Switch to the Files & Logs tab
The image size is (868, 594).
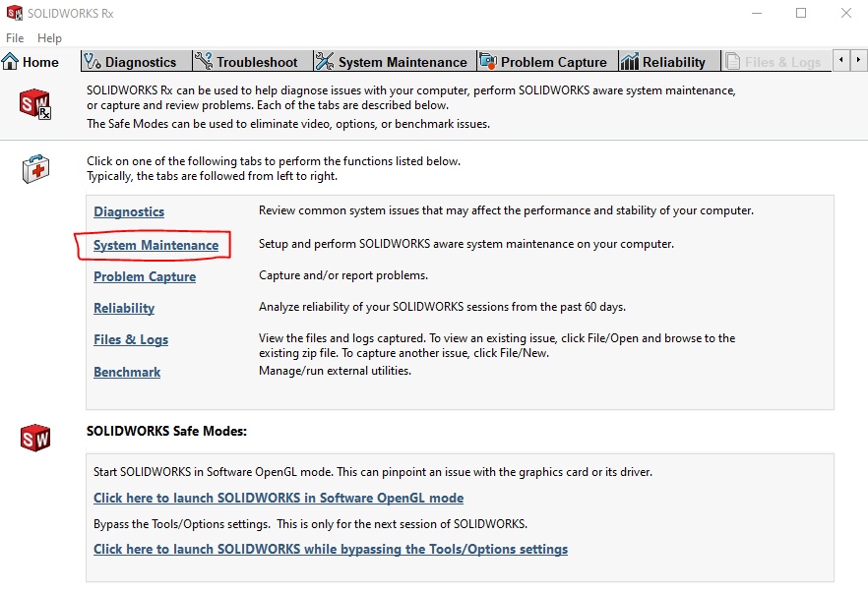[776, 61]
